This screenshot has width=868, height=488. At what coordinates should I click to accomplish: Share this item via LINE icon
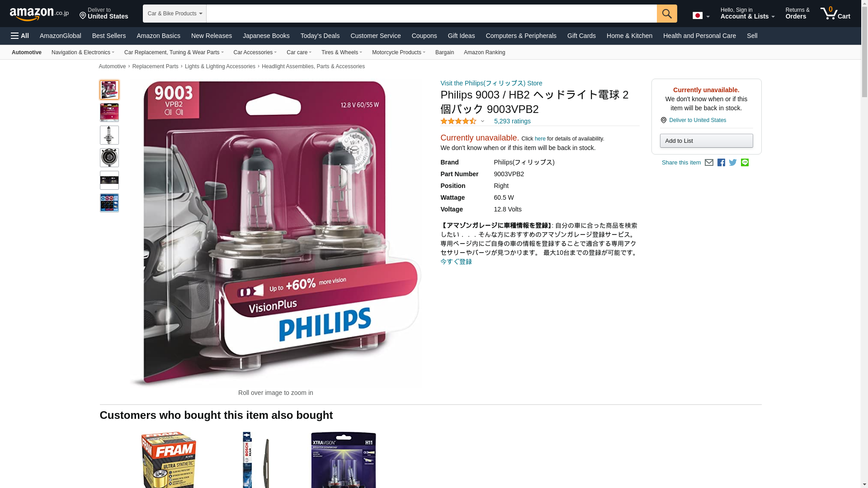point(745,163)
